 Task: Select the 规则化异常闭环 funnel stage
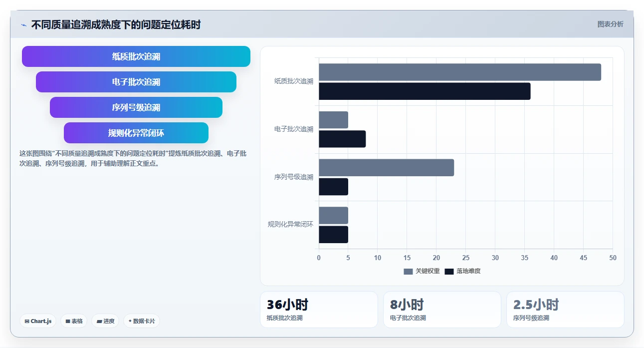(136, 133)
